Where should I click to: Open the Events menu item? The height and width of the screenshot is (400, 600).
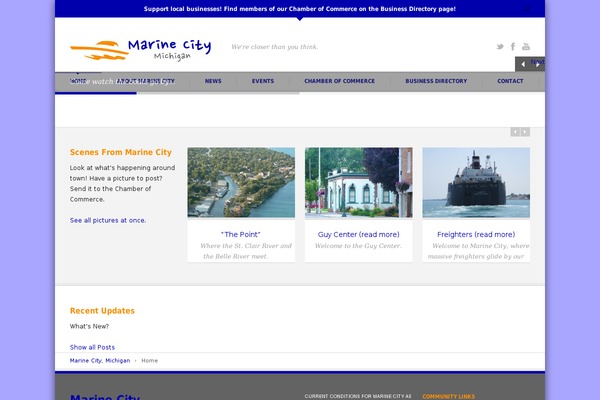pos(263,81)
